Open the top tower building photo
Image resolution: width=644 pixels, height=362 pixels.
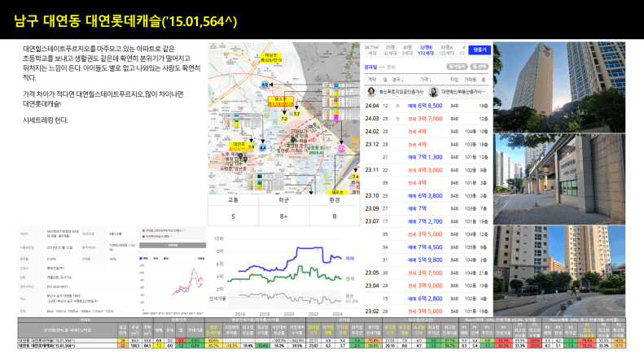(559, 87)
